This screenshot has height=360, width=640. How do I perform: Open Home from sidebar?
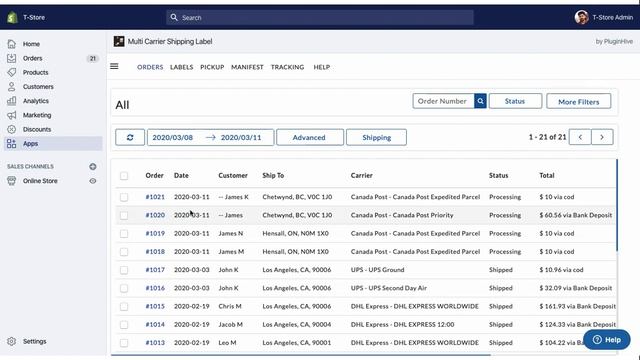tap(31, 44)
